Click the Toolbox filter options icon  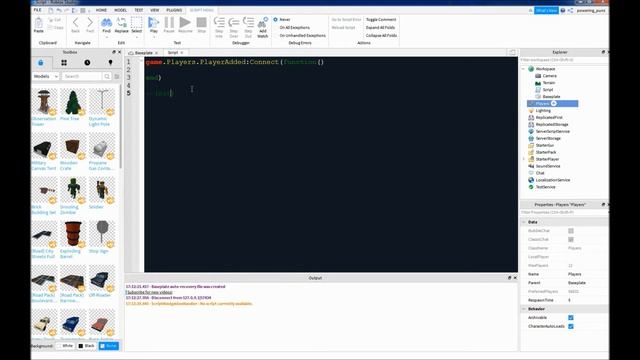coord(117,76)
